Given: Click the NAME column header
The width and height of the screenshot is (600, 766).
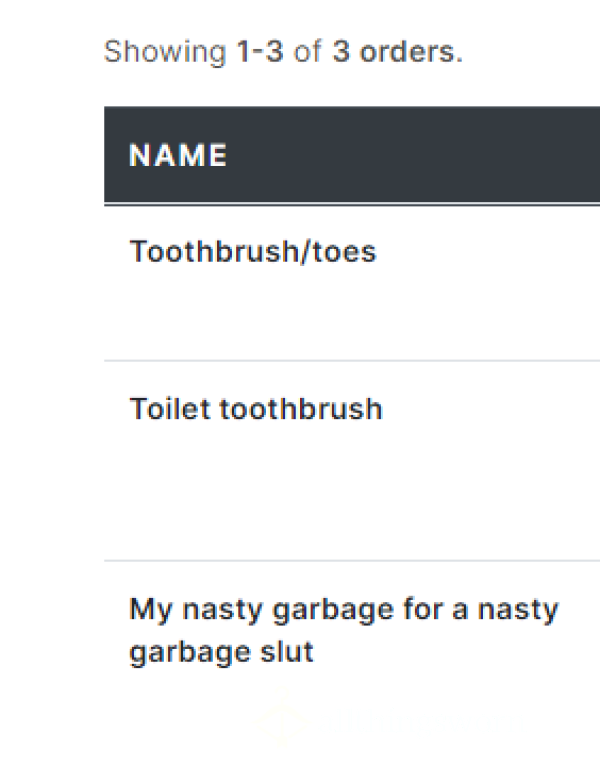Looking at the screenshot, I should coord(178,155).
